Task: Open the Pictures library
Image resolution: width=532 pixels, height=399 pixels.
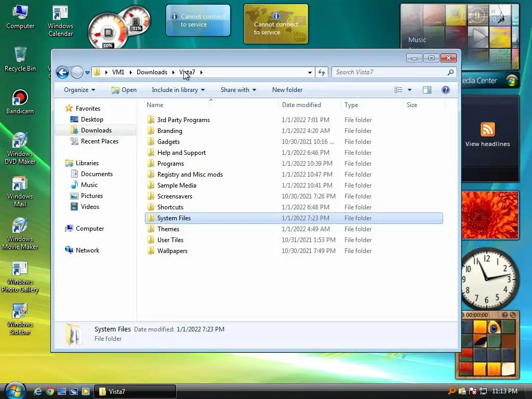Action: coord(92,196)
